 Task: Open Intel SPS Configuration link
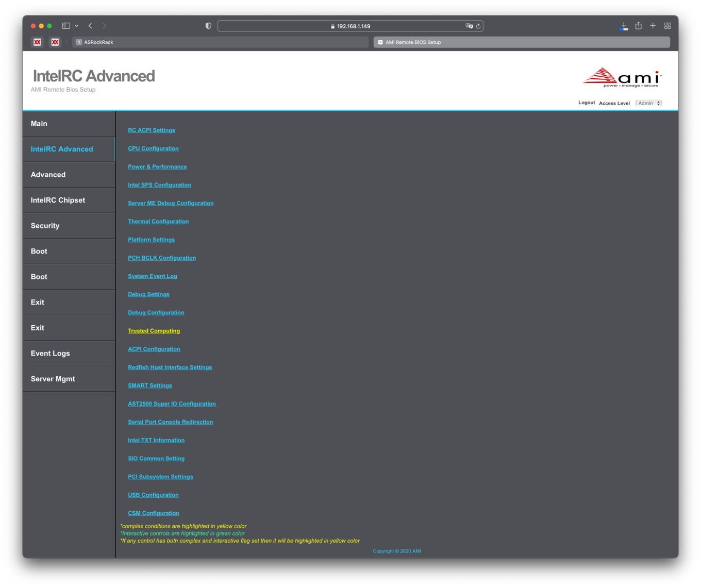point(159,185)
